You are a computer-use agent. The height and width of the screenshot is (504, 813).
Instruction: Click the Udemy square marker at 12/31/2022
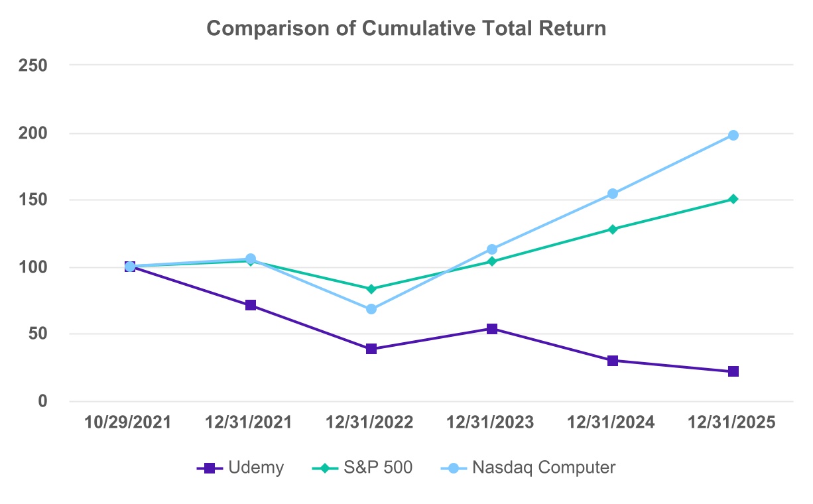(371, 349)
